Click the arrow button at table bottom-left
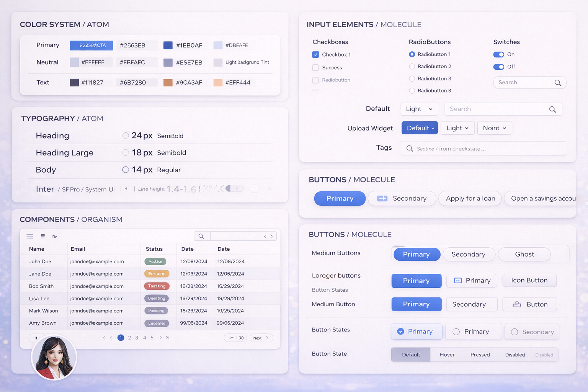 tap(36, 338)
